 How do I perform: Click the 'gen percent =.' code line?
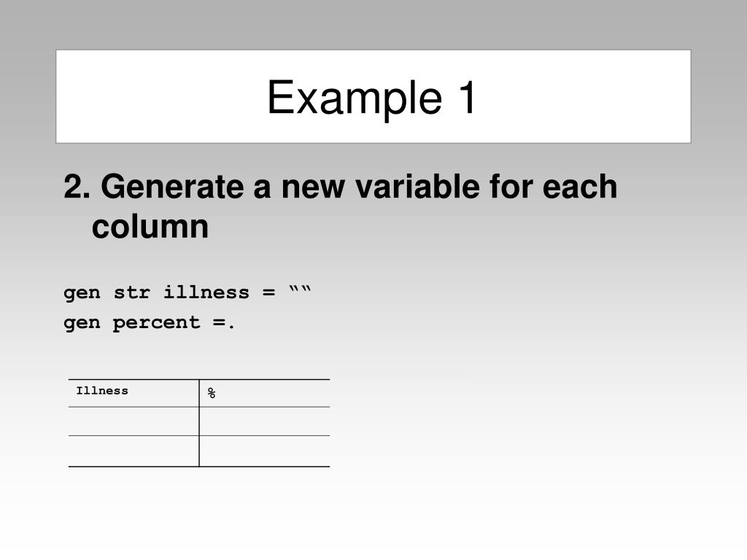[149, 323]
